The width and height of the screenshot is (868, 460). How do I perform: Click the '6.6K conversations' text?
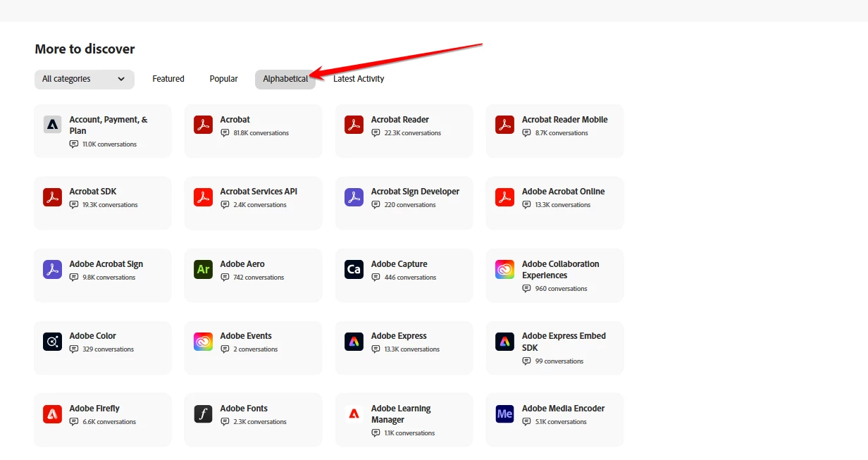[x=109, y=422]
